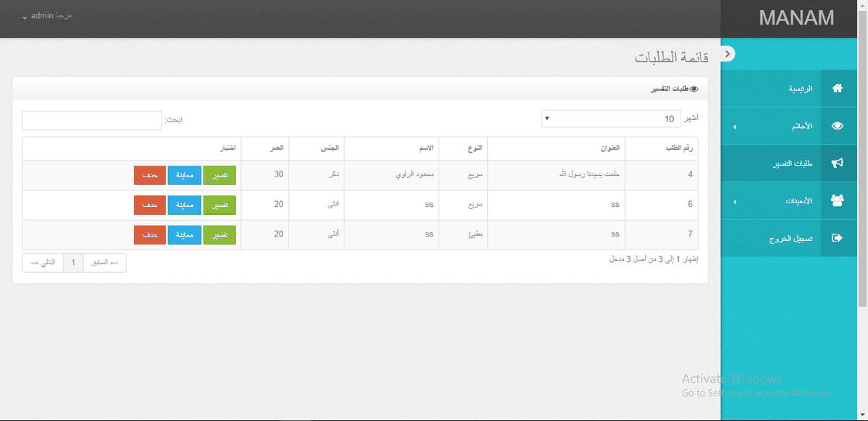Click the eye icon beside الأحلام
The height and width of the screenshot is (421, 868).
point(837,126)
